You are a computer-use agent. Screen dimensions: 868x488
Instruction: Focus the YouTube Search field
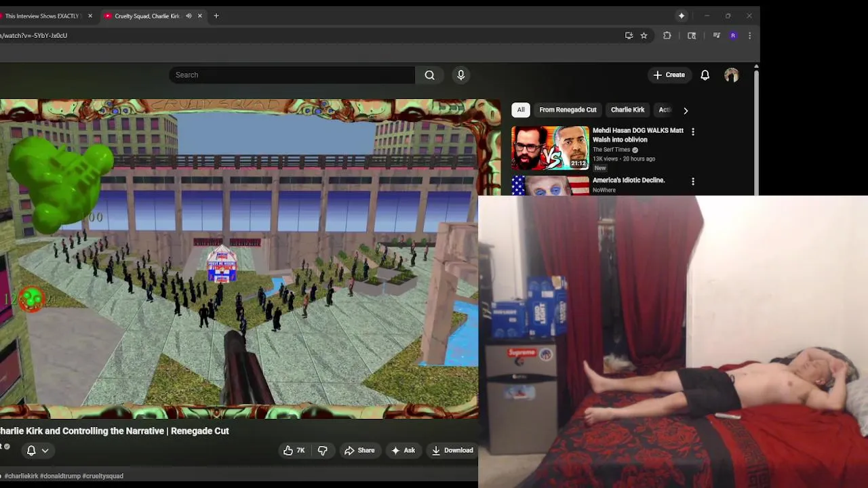tap(292, 75)
